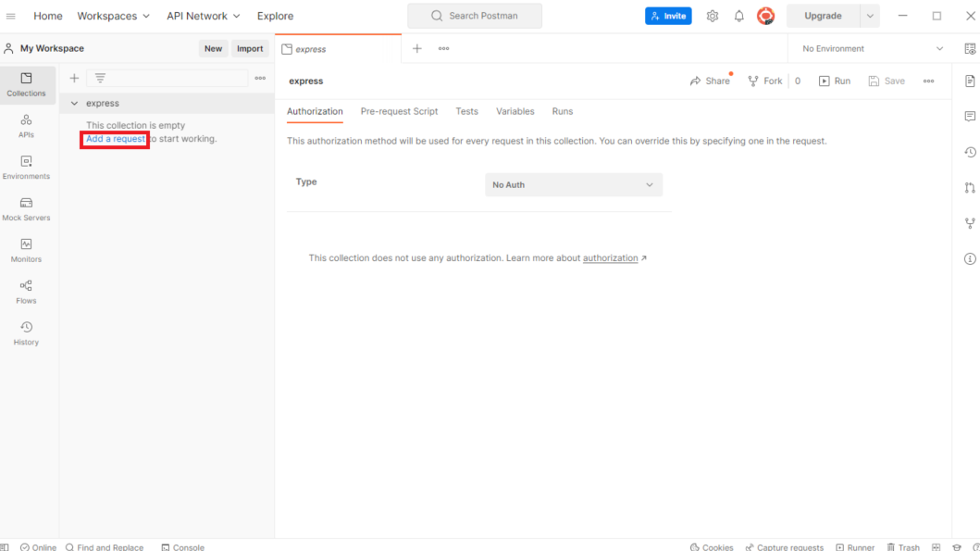980x551 pixels.
Task: Open Comments icon in right sidebar
Action: (x=970, y=117)
